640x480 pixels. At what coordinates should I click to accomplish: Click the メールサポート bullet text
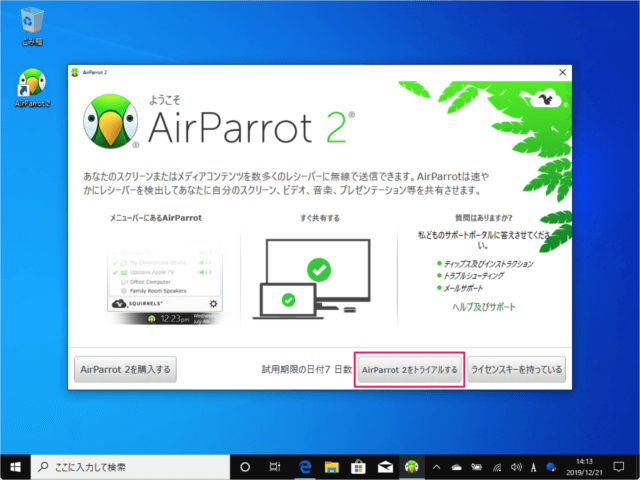pyautogui.click(x=463, y=288)
